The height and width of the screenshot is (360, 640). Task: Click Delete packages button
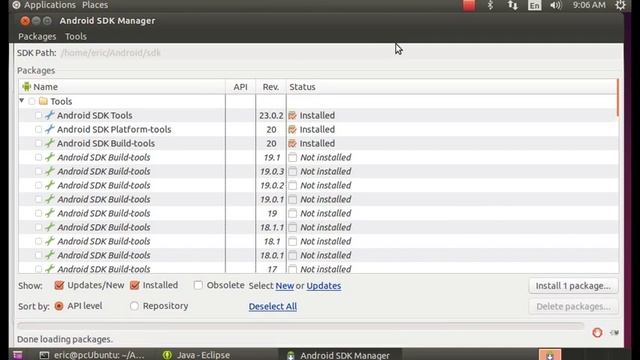[x=573, y=307]
